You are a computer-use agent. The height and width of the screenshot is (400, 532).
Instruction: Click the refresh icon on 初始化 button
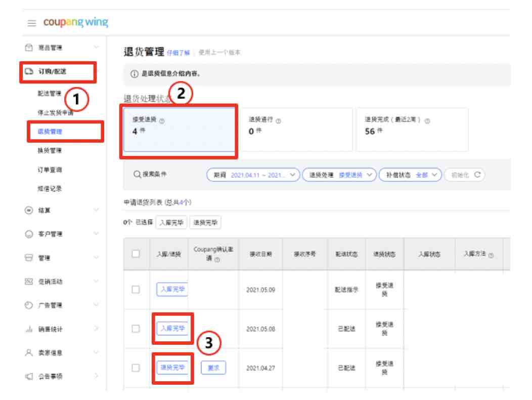(477, 175)
